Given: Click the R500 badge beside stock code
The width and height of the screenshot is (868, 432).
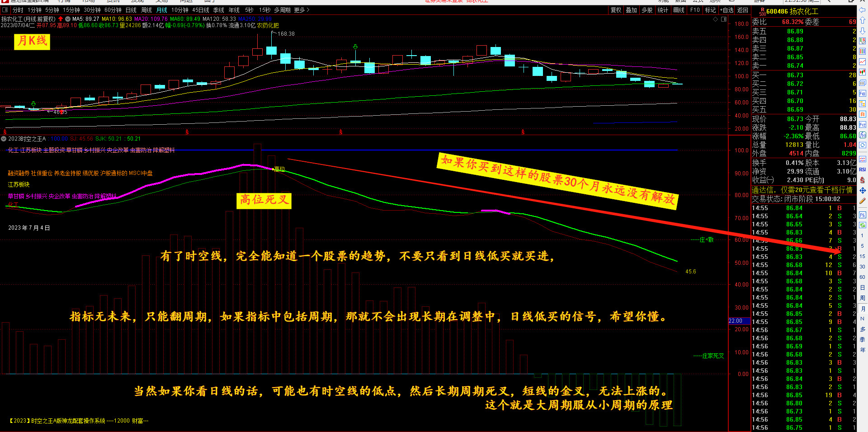Looking at the screenshot, I should tap(762, 11).
